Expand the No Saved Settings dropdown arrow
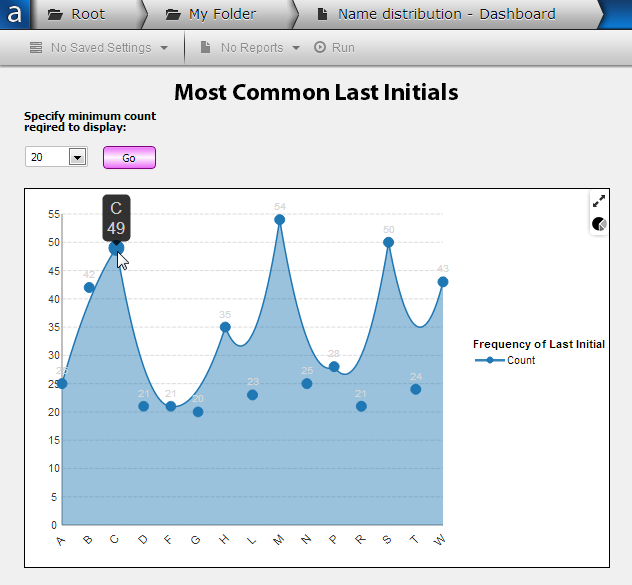The height and width of the screenshot is (585, 632). (x=164, y=48)
